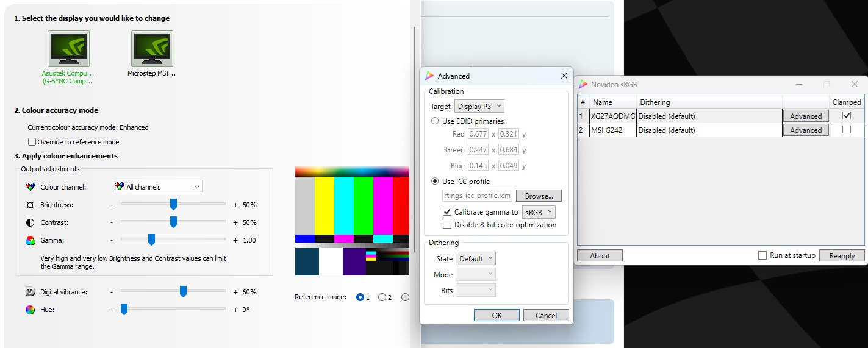
Task: Expand the Target Display P3 dropdown
Action: pos(479,106)
